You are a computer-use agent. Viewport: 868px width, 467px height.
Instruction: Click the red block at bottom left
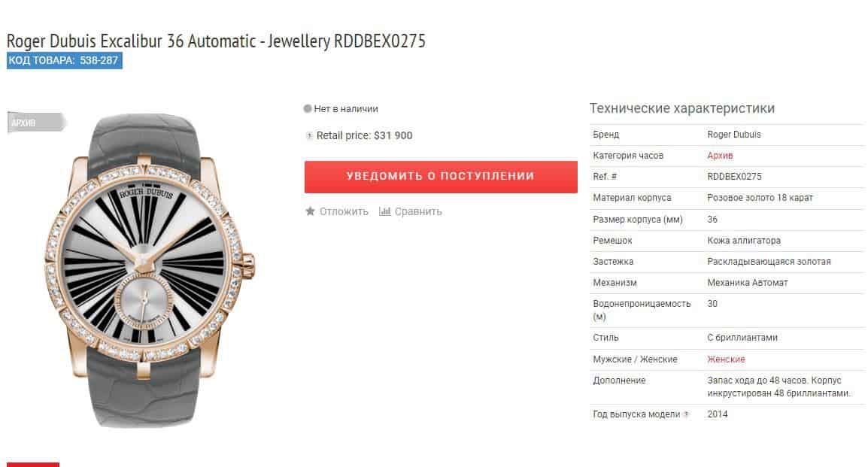tap(32, 464)
